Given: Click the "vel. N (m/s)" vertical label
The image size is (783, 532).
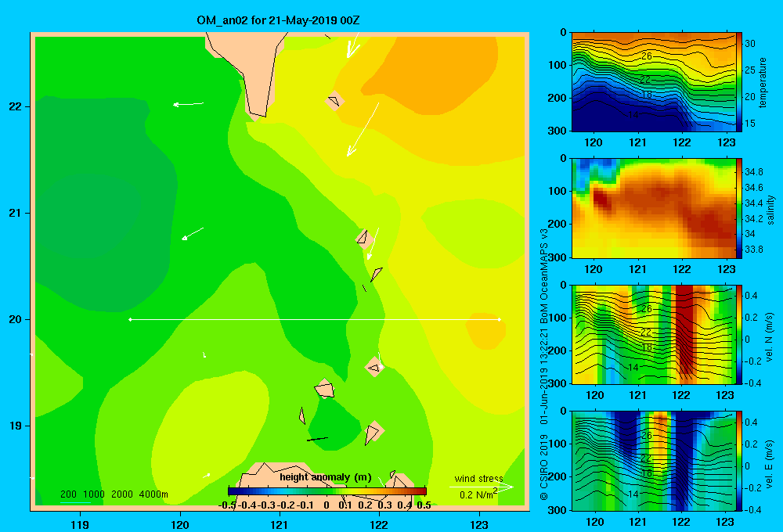Looking at the screenshot, I should [770, 337].
